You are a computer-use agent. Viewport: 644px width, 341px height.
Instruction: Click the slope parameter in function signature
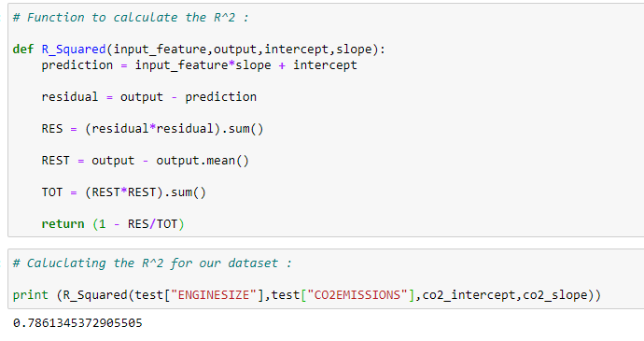coord(354,50)
